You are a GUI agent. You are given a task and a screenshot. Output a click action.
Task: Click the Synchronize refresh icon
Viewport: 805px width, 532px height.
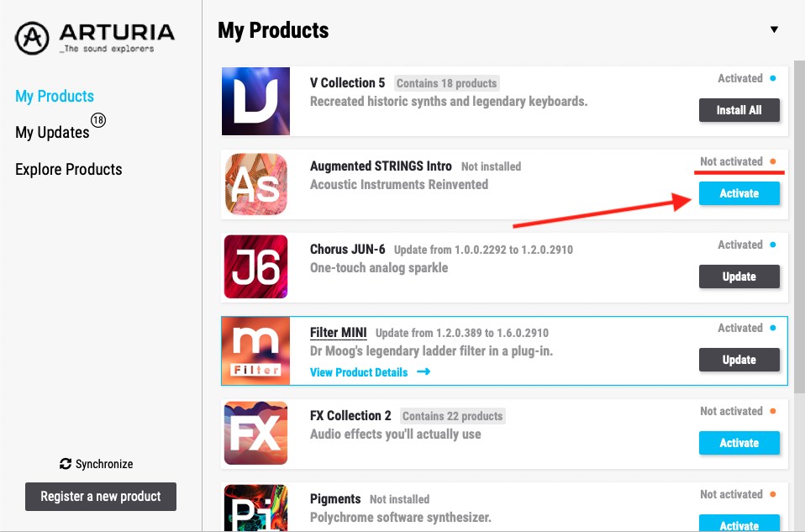point(66,464)
